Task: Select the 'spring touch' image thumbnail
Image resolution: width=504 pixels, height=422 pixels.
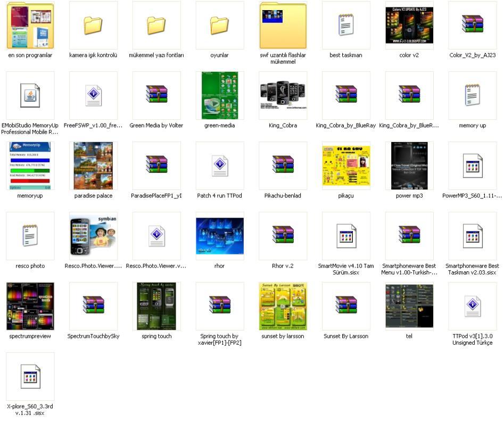Action: click(x=156, y=307)
